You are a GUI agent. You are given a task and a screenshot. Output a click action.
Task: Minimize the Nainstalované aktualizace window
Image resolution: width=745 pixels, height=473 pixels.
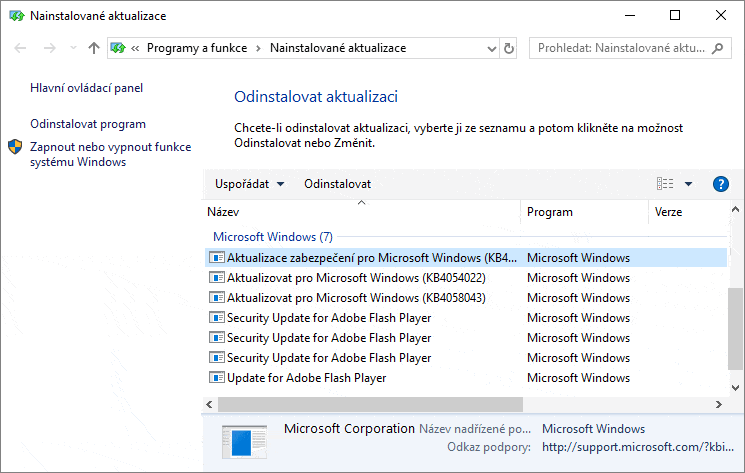630,15
